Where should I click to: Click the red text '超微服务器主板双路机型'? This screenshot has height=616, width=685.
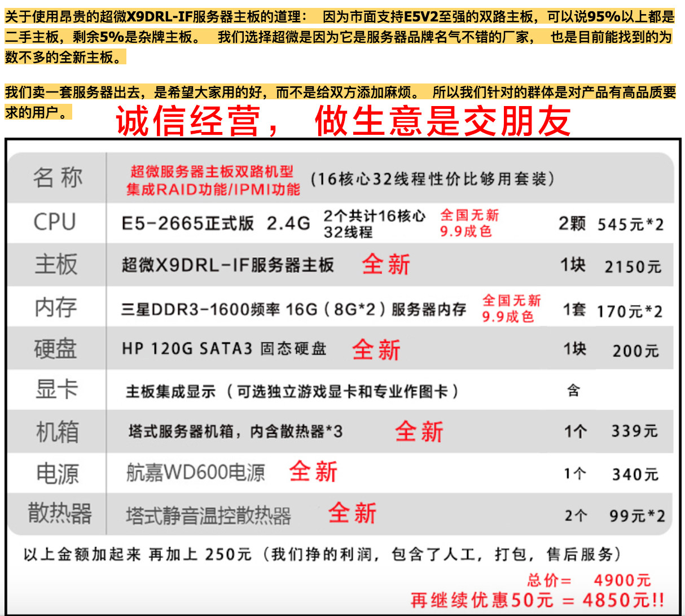pos(212,171)
